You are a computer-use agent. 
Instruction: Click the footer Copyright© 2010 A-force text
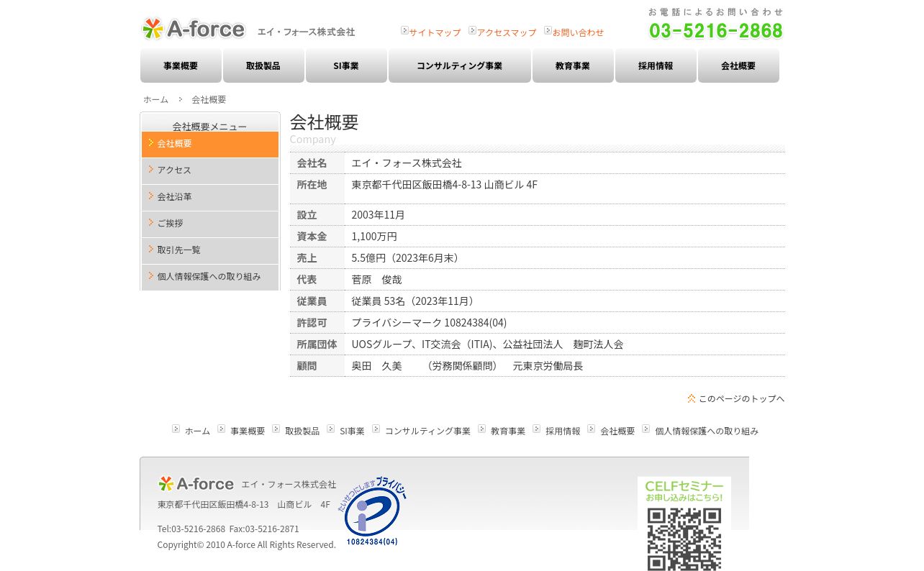(247, 545)
